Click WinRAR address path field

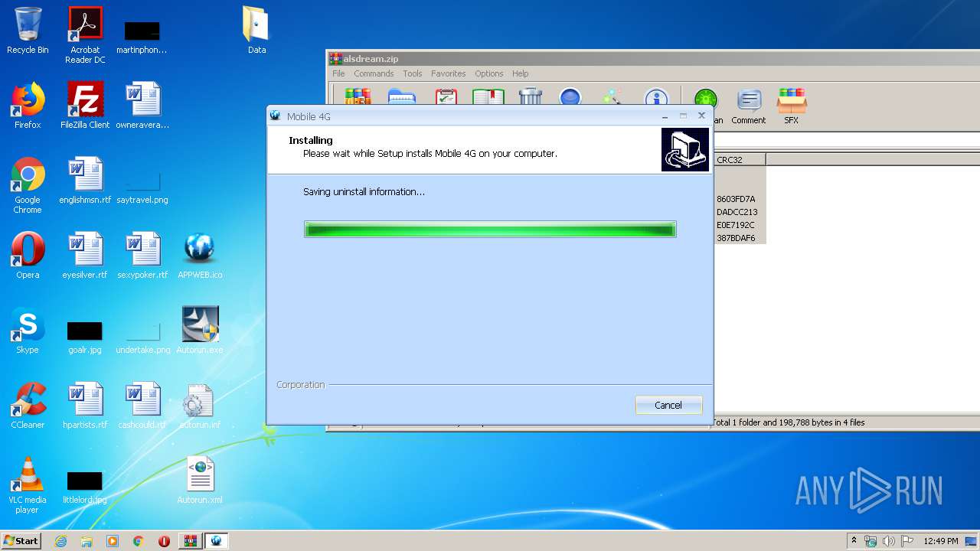pyautogui.click(x=846, y=142)
